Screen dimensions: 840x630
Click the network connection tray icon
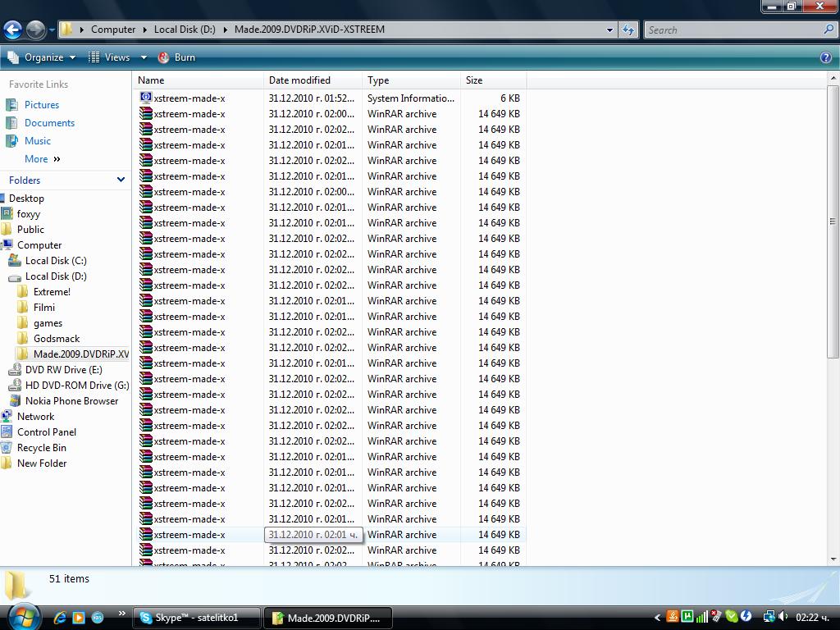769,617
